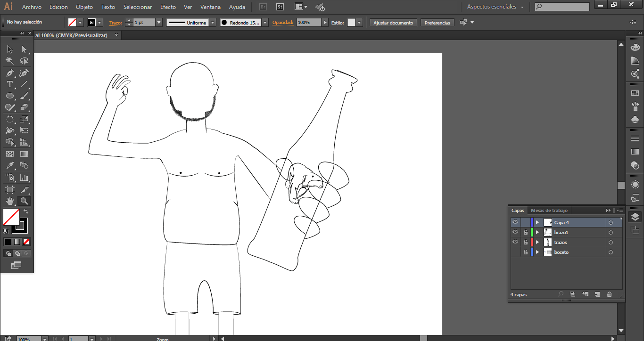Viewport: 644px width, 341px height.
Task: Open the stroke weight dropdown
Action: click(159, 23)
